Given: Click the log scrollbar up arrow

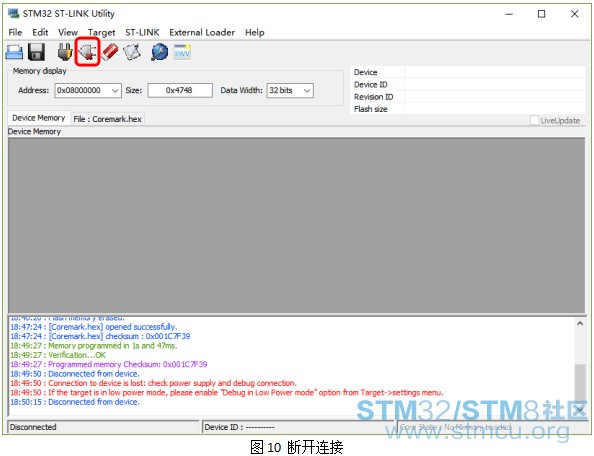Looking at the screenshot, I should 580,323.
